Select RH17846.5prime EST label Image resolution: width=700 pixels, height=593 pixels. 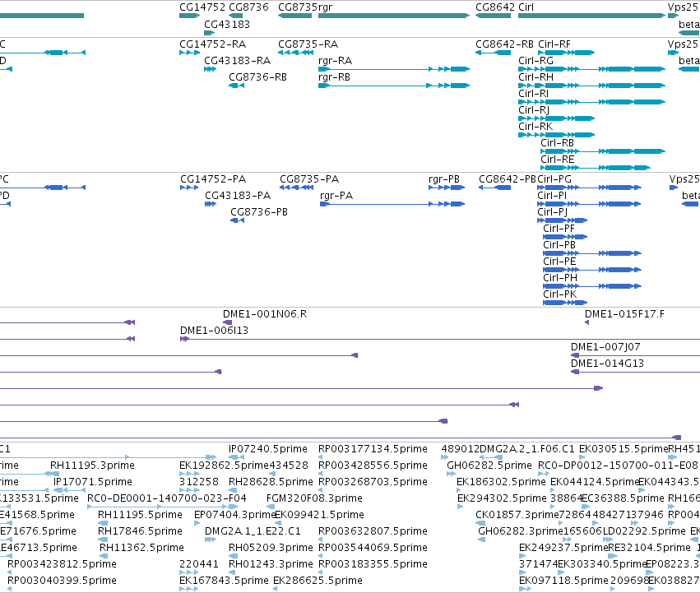(140, 532)
